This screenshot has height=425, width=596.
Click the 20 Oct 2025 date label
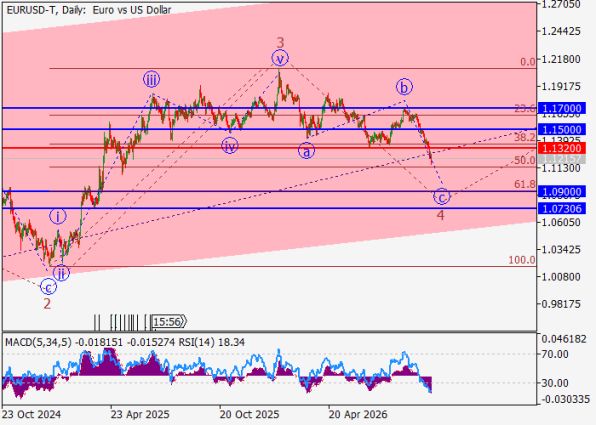point(249,414)
